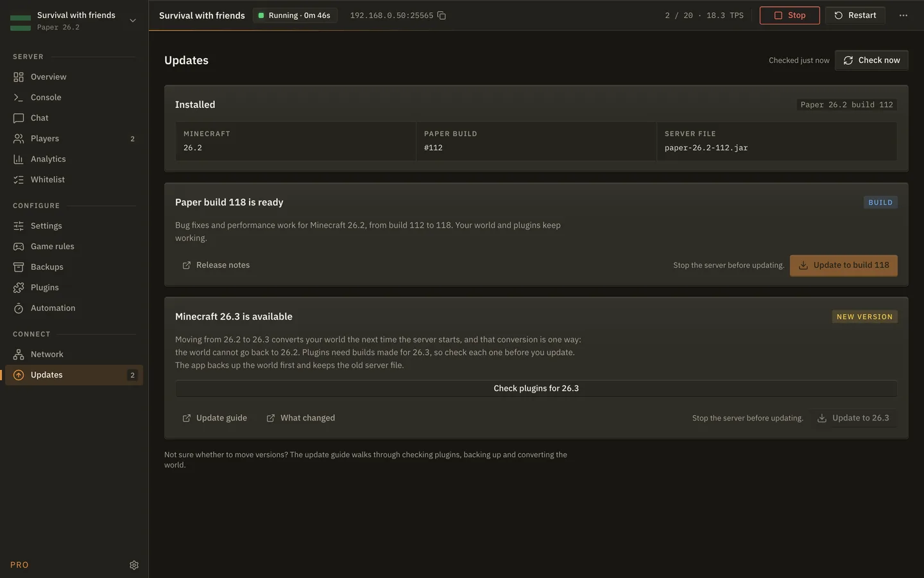
Task: Click the 18.3 TPS readout
Action: [x=725, y=15]
